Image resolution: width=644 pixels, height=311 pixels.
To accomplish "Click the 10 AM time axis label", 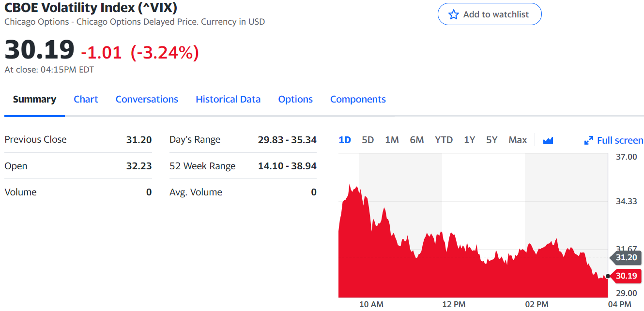I will coord(371,304).
